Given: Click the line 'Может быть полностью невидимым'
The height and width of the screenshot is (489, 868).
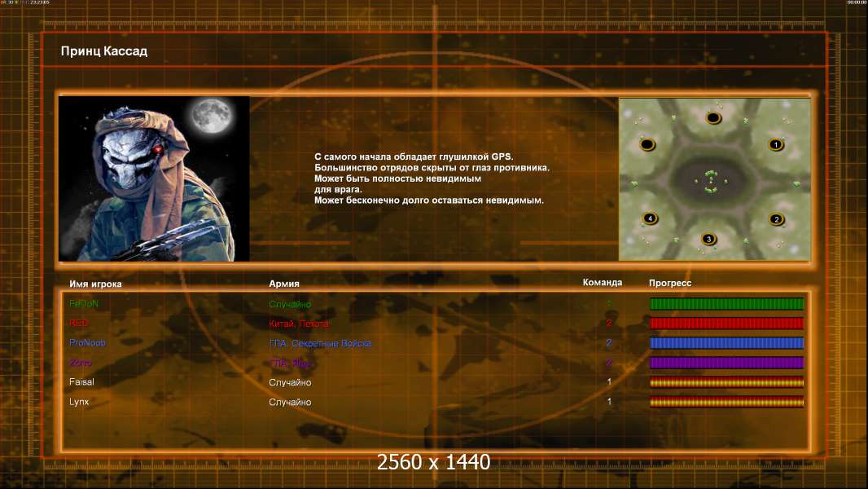Looking at the screenshot, I should click(397, 178).
